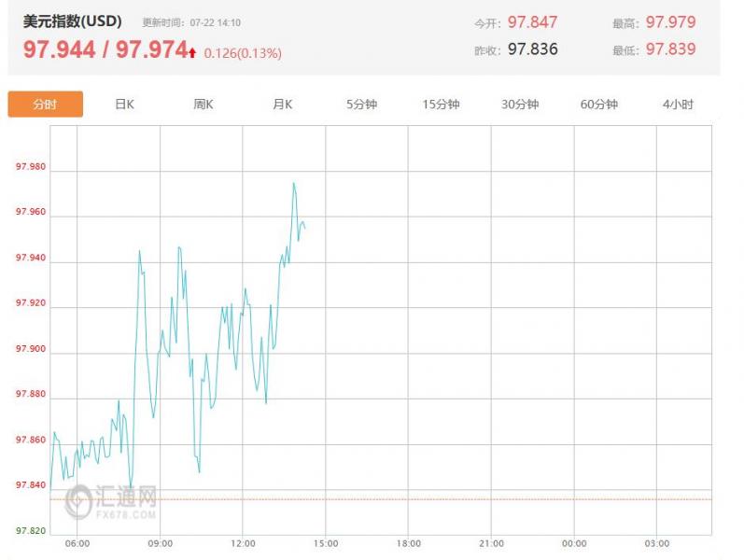Click the 今开 opening price 97.847
Screen dimensions: 744x560
pyautogui.click(x=532, y=22)
